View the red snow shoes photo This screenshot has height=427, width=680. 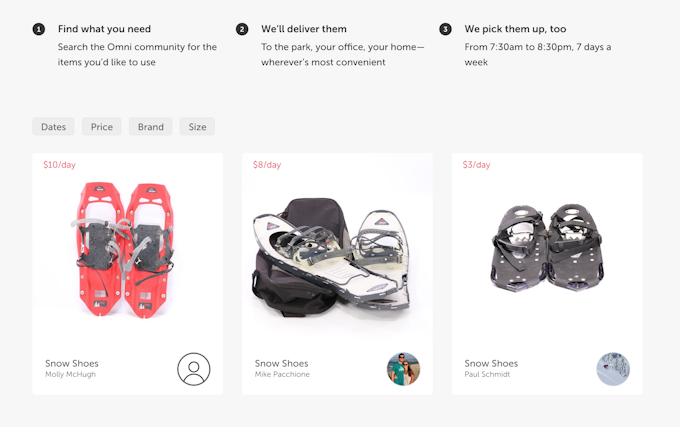125,248
